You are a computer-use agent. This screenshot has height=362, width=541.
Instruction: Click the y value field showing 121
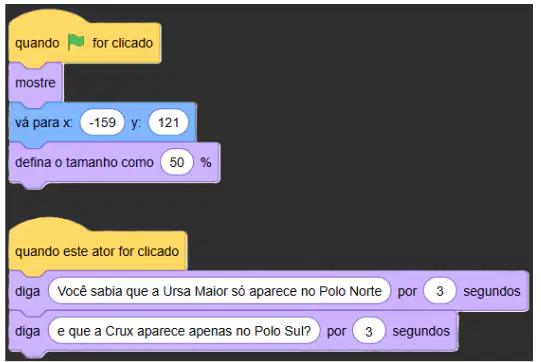click(x=168, y=122)
